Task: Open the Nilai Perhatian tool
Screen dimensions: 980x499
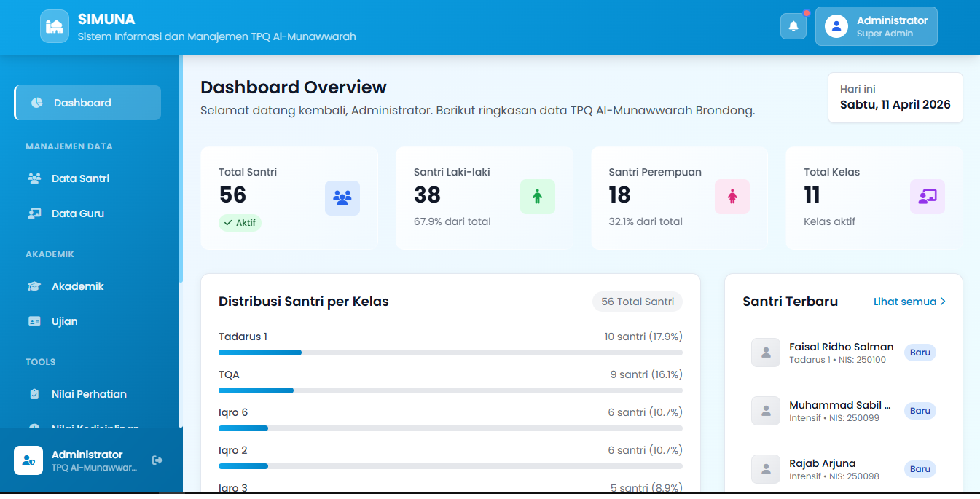Action: tap(89, 394)
